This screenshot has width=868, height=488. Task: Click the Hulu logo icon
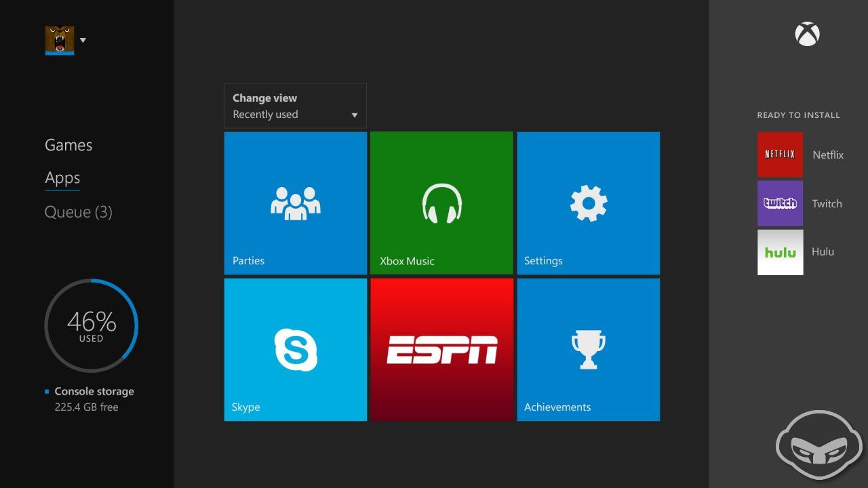click(x=780, y=252)
